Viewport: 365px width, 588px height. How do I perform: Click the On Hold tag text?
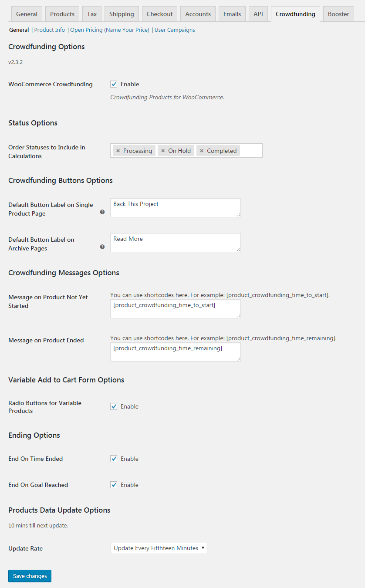[179, 151]
